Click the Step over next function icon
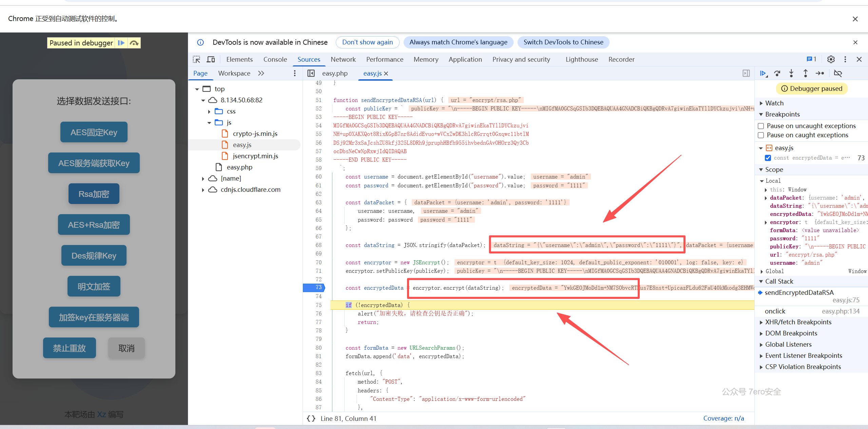Image resolution: width=868 pixels, height=429 pixels. click(x=777, y=73)
